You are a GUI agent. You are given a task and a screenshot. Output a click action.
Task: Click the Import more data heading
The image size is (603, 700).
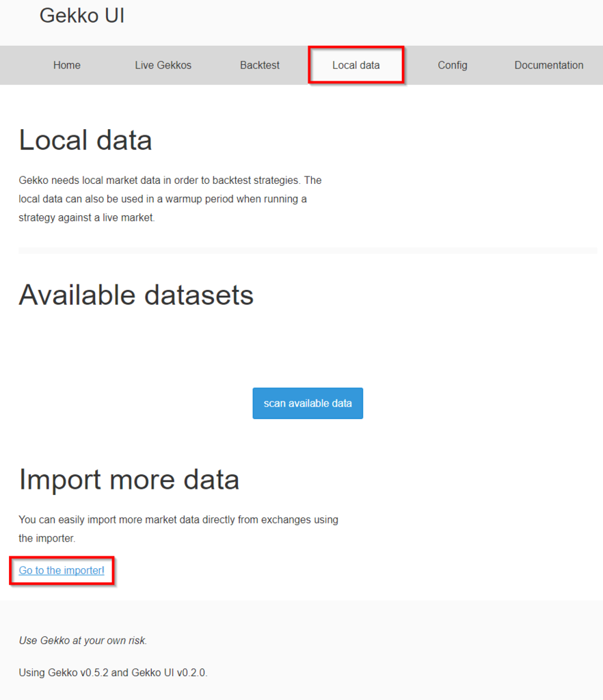click(x=129, y=479)
